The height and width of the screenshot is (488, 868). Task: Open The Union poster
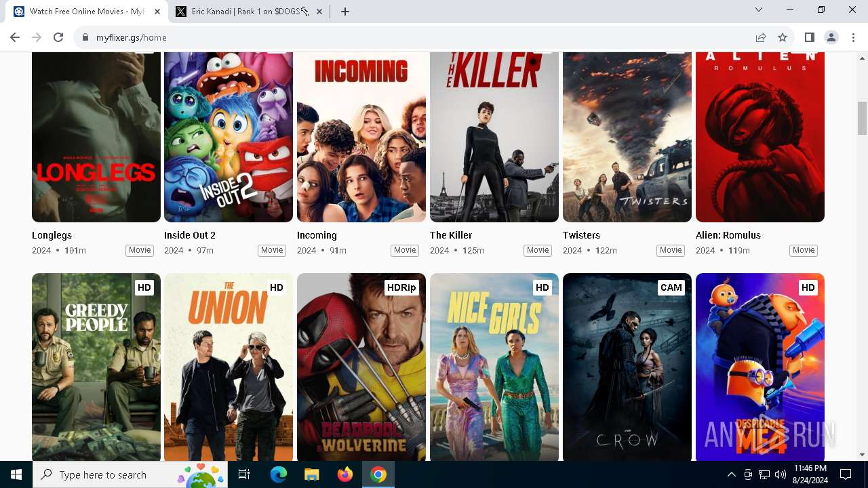pyautogui.click(x=229, y=367)
